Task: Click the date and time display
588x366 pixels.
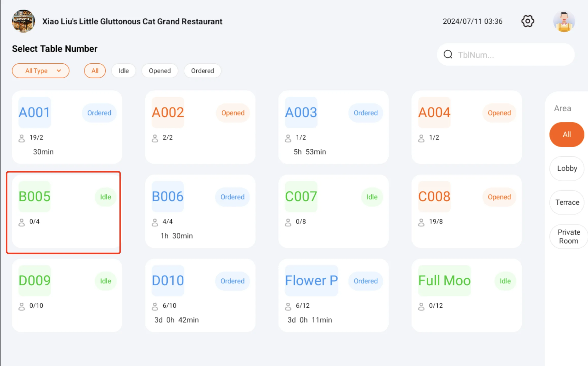Action: [473, 21]
